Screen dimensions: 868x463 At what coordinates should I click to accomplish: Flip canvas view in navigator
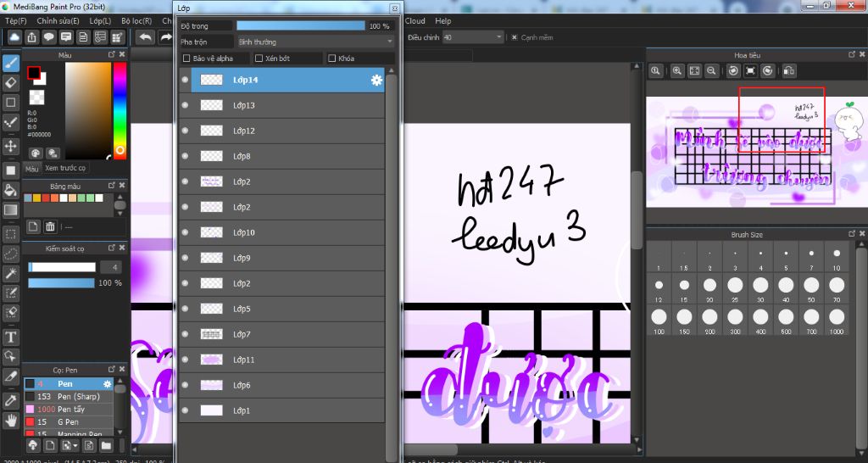point(789,70)
